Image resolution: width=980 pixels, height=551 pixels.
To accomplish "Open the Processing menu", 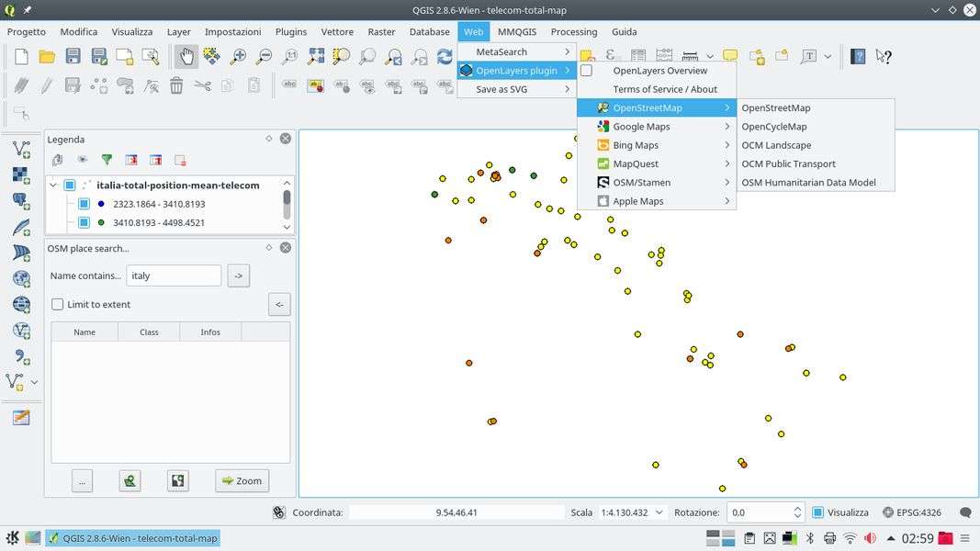I will coord(573,31).
